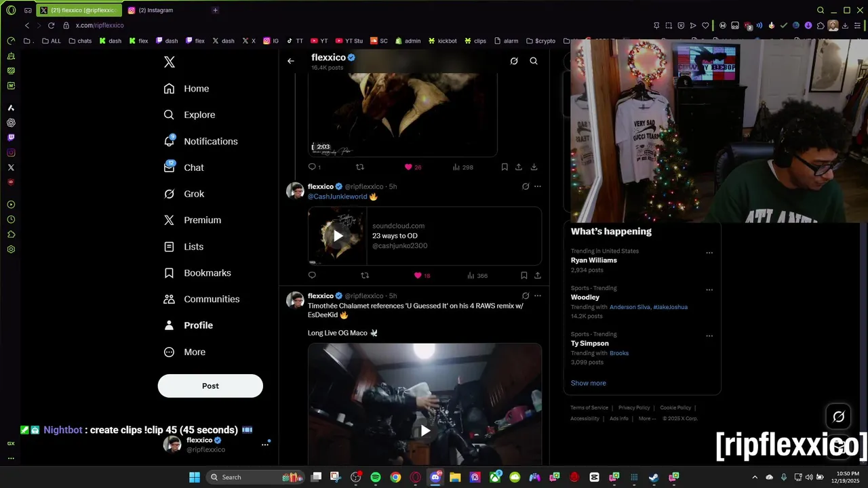868x488 pixels.
Task: Open Grok actions on CashJunkieworld post
Action: pyautogui.click(x=526, y=186)
